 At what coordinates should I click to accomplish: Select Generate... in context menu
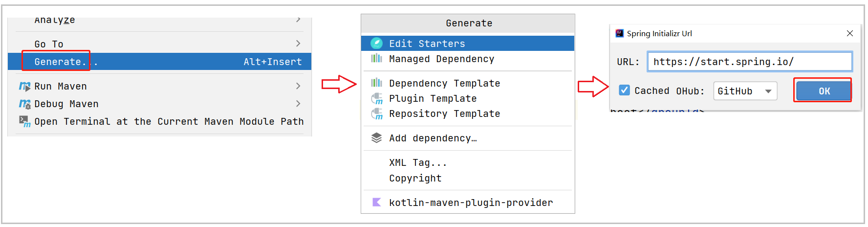(159, 62)
